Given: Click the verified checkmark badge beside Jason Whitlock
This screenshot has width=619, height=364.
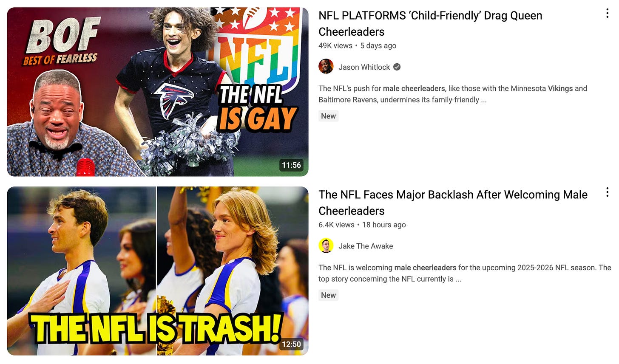Looking at the screenshot, I should click(x=397, y=67).
